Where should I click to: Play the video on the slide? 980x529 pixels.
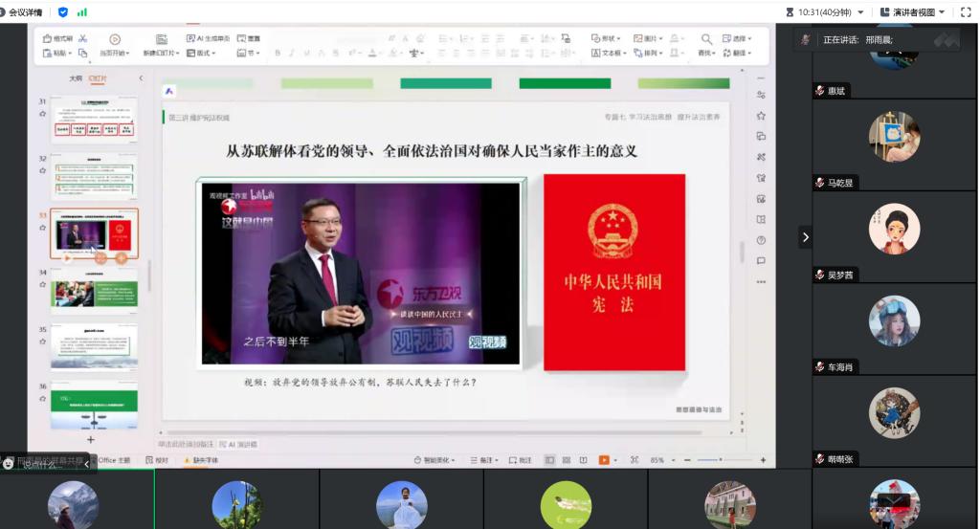(x=360, y=273)
